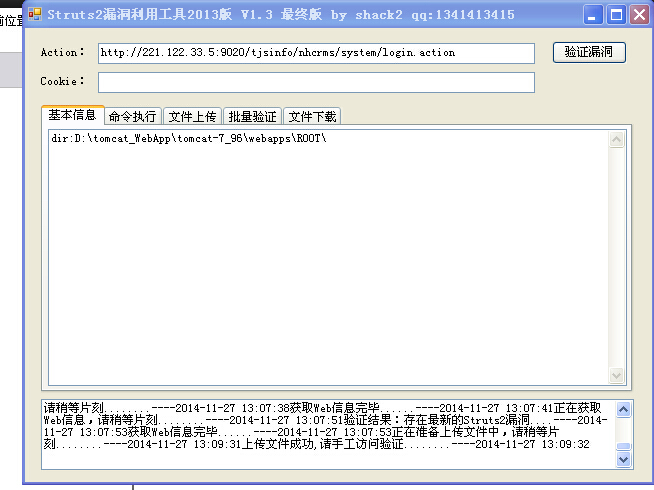This screenshot has width=654, height=490.
Task: Click log text 上传文件成功,请手工访问验证
Action: [x=323, y=444]
